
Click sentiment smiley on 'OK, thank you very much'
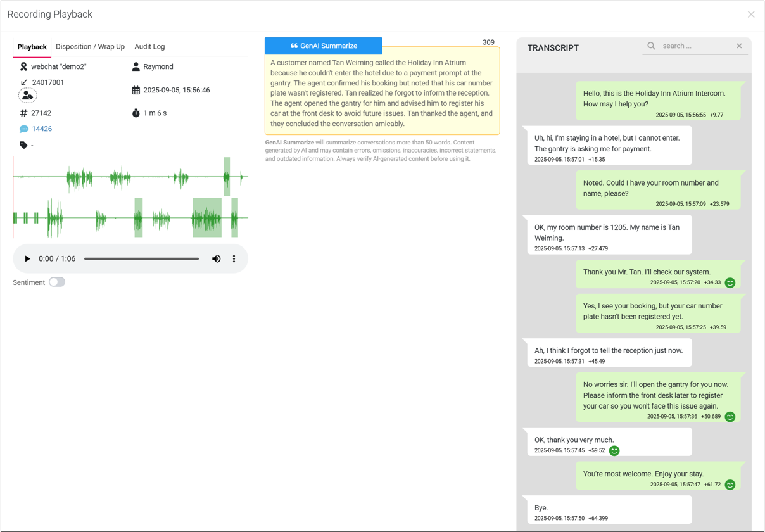coord(614,451)
